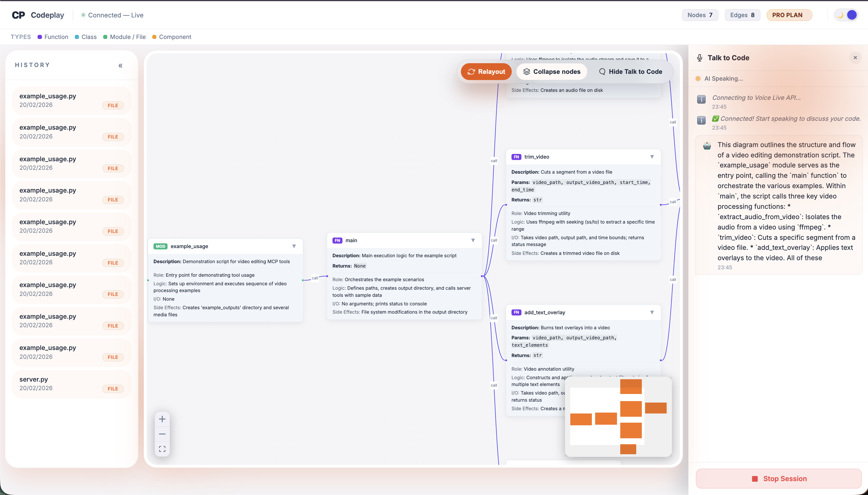The image size is (868, 495).
Task: Fit the diagram to screen
Action: coord(163,449)
